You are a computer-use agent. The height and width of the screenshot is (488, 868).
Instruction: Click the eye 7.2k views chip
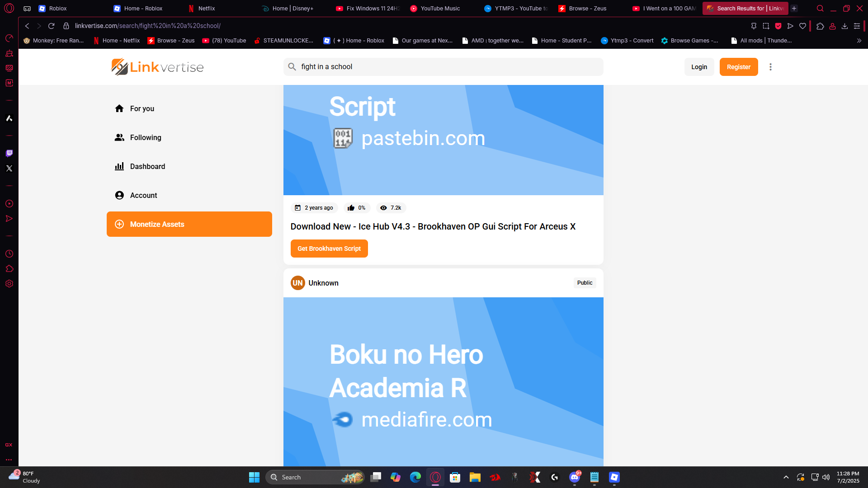[x=391, y=208]
